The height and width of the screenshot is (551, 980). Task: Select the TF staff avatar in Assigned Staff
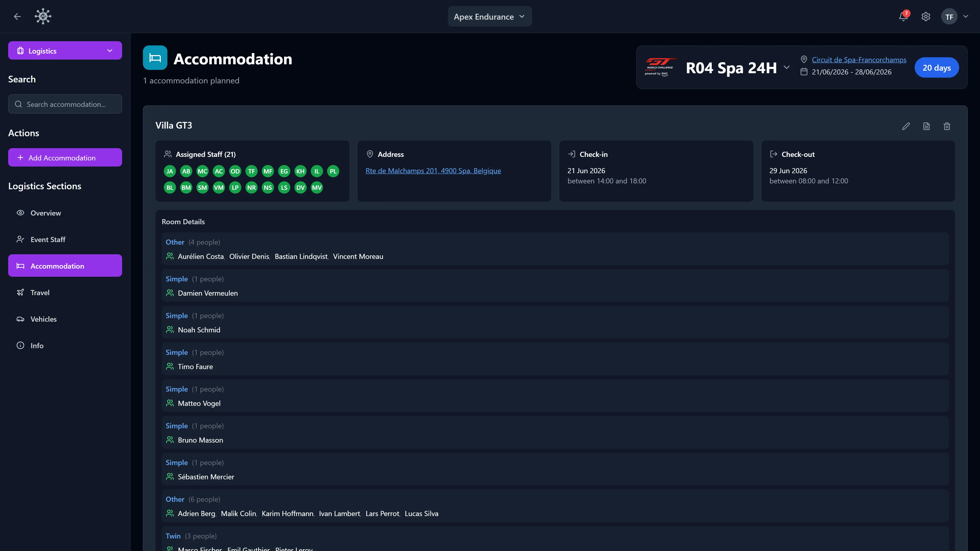(251, 171)
